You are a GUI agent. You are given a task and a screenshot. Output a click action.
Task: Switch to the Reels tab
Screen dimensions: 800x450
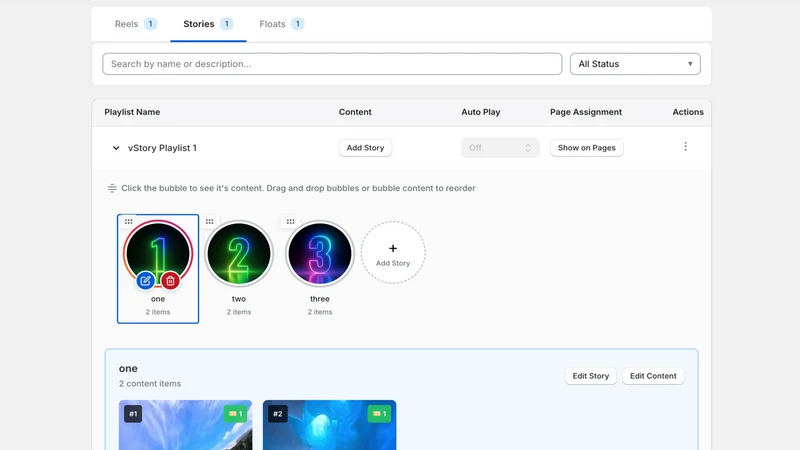(135, 24)
